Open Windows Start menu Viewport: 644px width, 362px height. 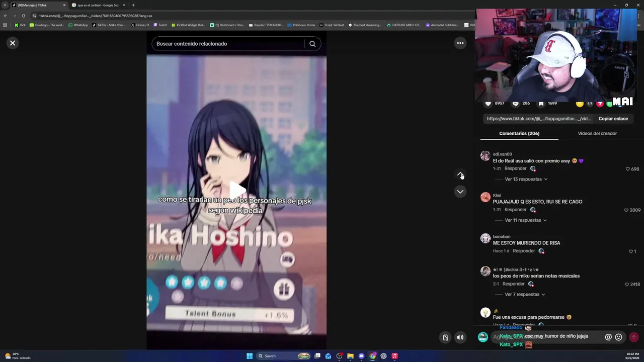pos(250,356)
